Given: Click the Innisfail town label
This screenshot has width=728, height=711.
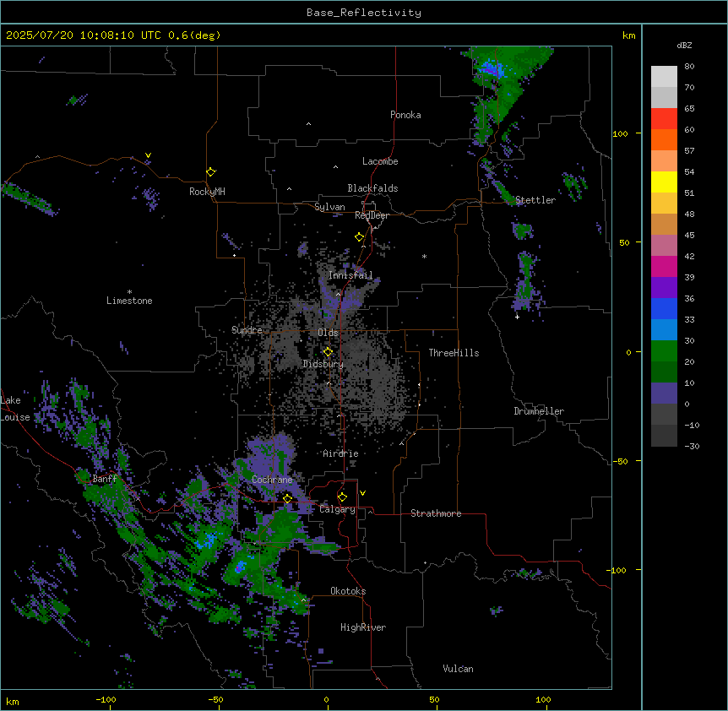Looking at the screenshot, I should click(350, 275).
